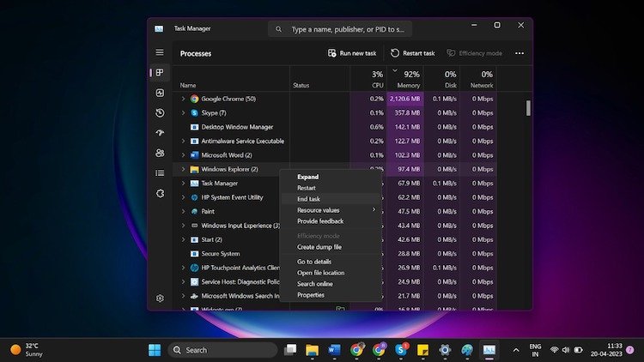Select the Desktop Window Manager row
Viewport: 644px width, 362px height.
point(335,127)
